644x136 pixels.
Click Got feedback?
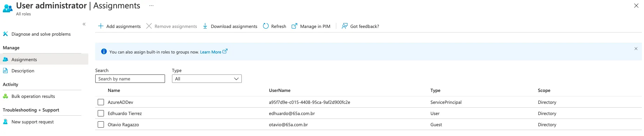[x=365, y=27]
